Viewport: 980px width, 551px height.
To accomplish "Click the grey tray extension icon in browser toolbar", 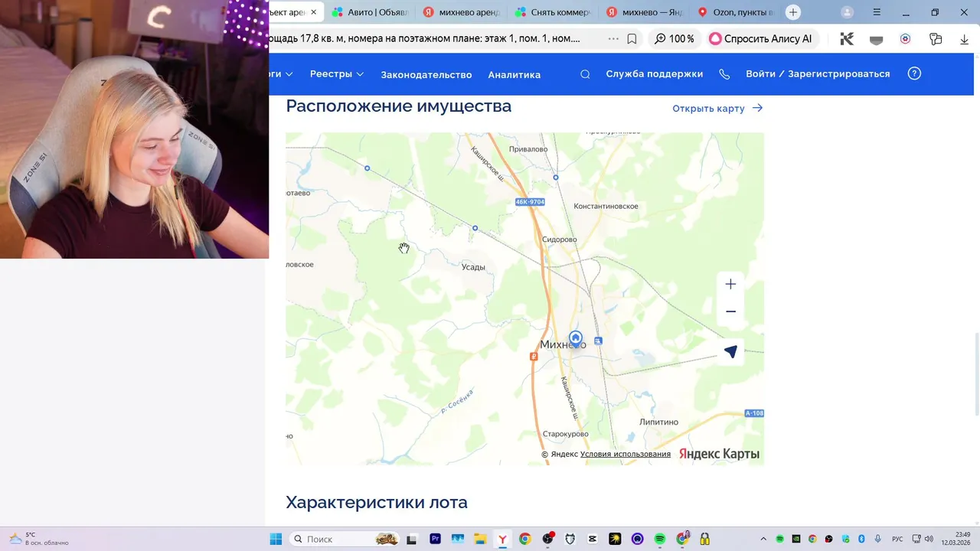I will (x=877, y=39).
